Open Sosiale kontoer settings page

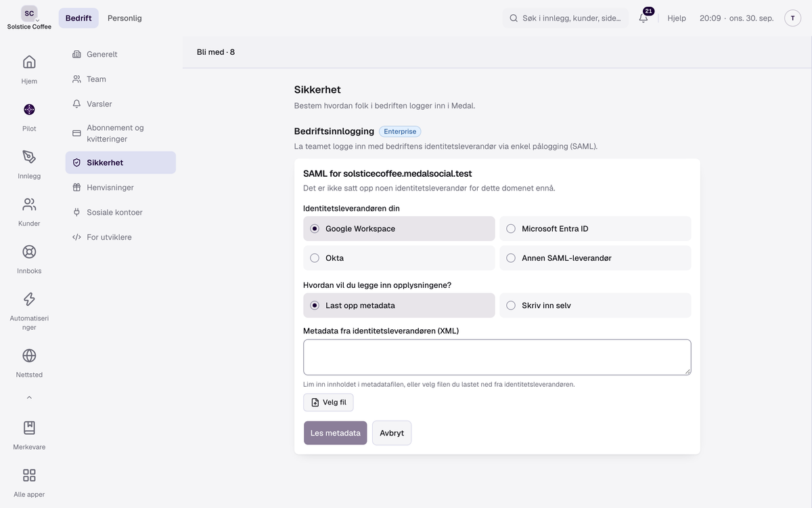(120, 213)
